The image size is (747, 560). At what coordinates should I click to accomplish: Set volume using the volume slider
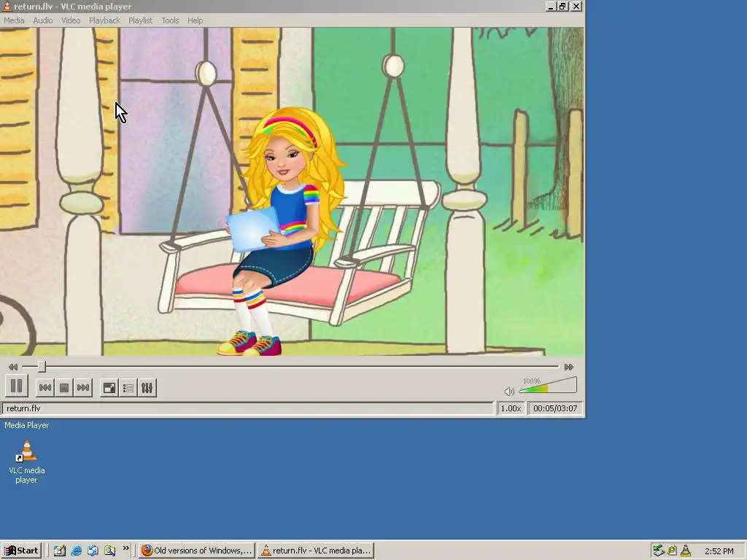[548, 385]
